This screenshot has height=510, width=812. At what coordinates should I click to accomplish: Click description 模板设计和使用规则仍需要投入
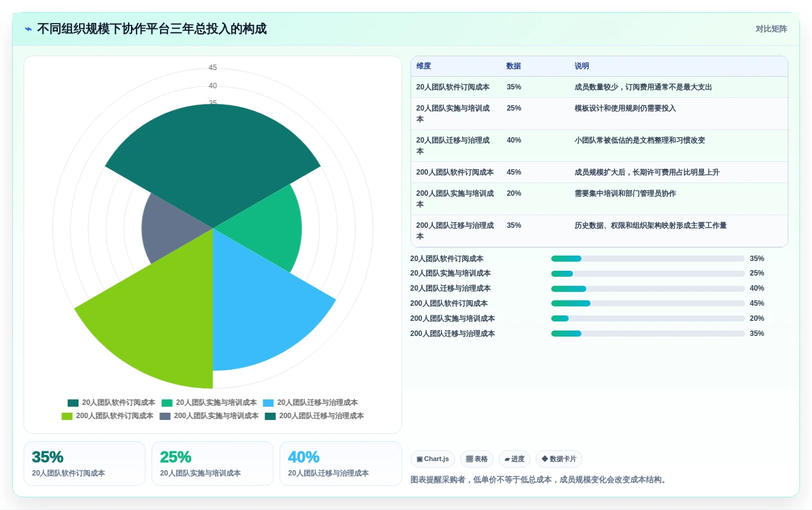[x=625, y=108]
